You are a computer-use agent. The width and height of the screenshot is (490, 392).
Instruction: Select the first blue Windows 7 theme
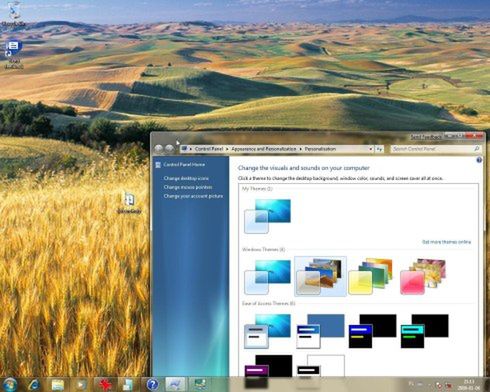tap(268, 277)
